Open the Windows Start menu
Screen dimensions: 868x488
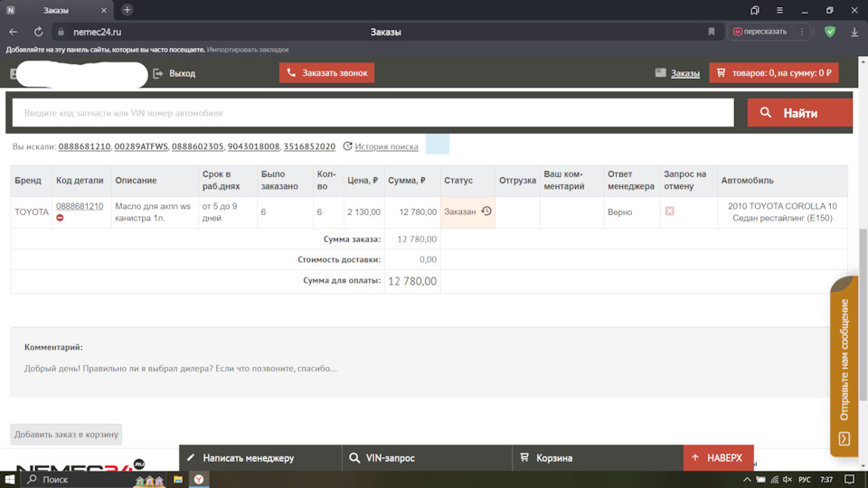[x=9, y=479]
